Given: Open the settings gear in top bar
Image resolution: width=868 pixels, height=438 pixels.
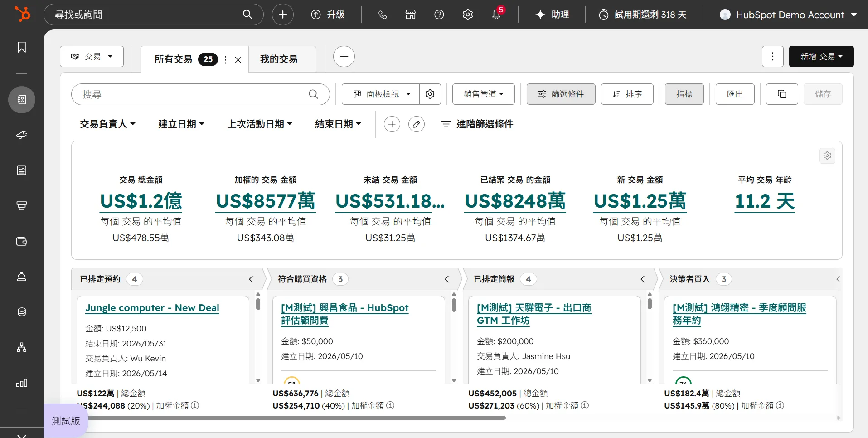Looking at the screenshot, I should (x=468, y=15).
